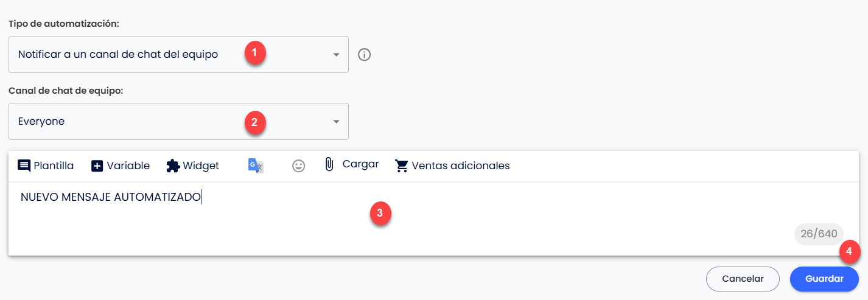Click the shopping cart upsell icon

pyautogui.click(x=402, y=166)
